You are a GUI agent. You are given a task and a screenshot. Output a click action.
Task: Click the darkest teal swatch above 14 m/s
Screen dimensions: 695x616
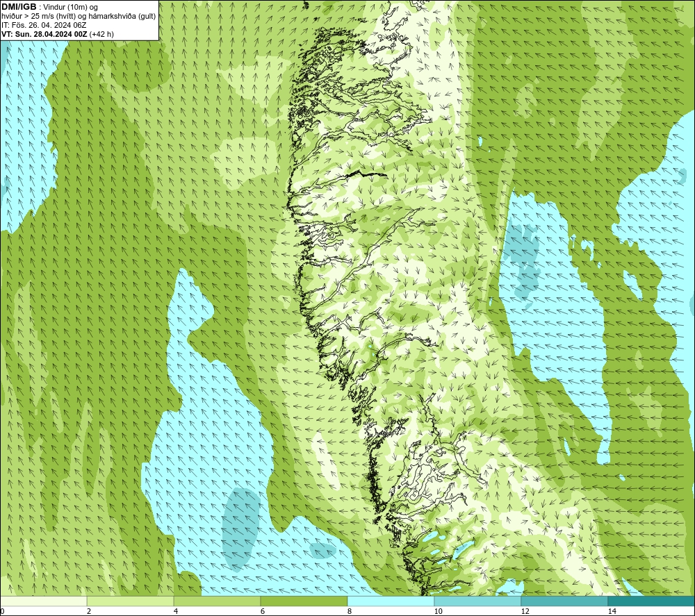tap(651, 601)
